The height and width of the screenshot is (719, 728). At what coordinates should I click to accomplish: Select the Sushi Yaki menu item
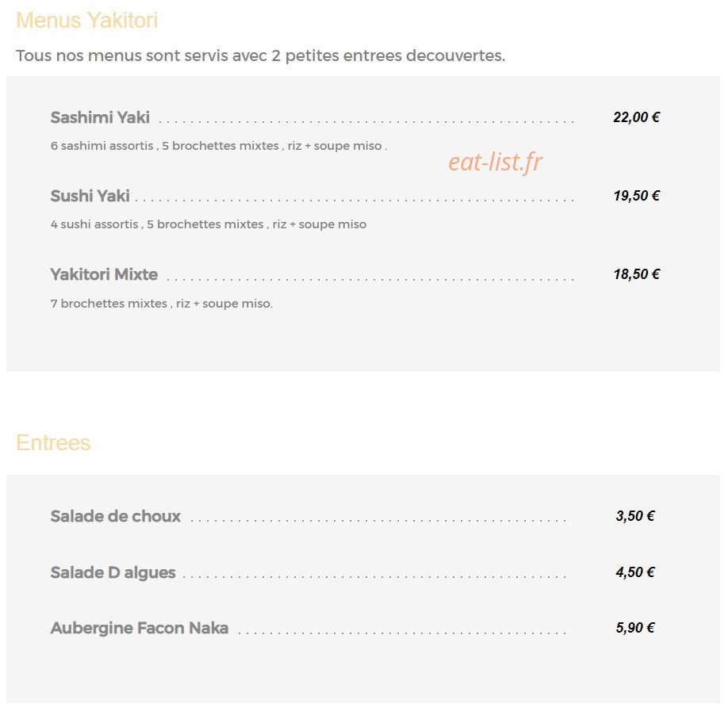pyautogui.click(x=90, y=196)
